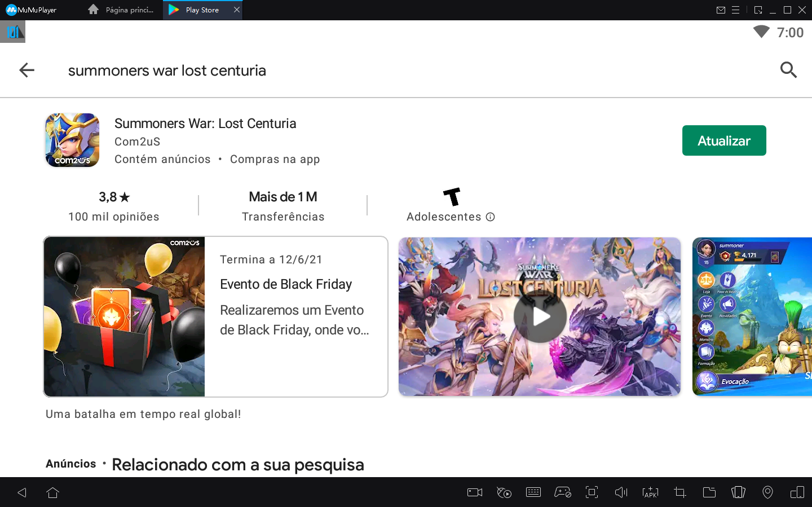Open the shared folder icon

tap(709, 492)
